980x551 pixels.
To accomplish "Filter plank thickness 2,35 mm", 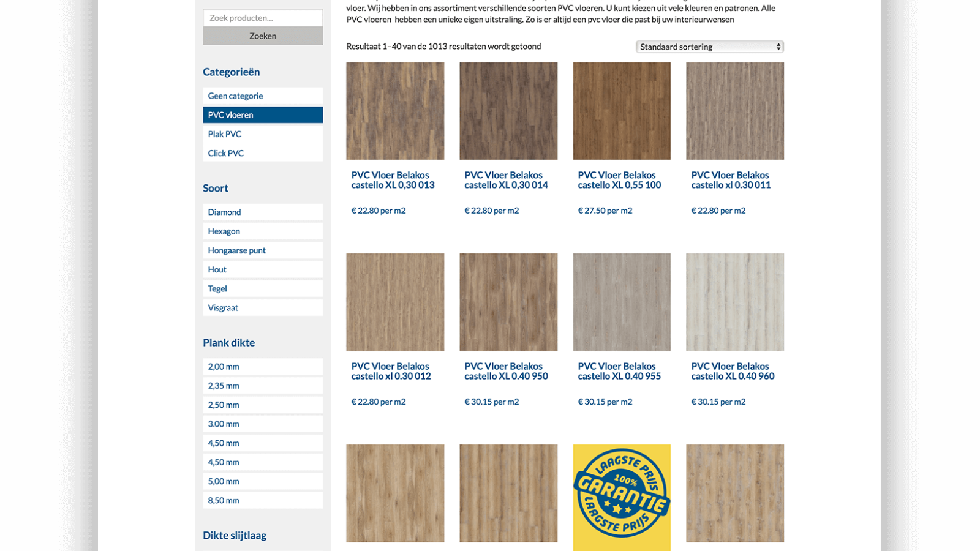I will [263, 386].
